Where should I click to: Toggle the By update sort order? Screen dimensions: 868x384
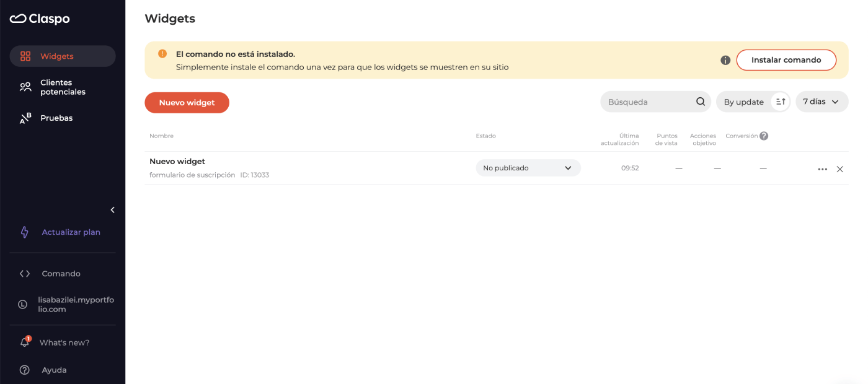tap(781, 102)
